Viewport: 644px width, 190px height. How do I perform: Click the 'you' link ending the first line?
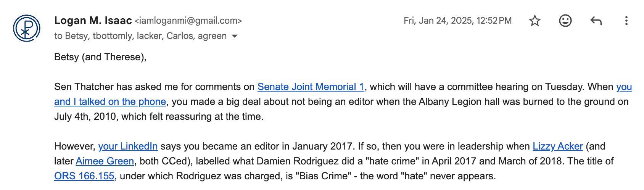(624, 87)
